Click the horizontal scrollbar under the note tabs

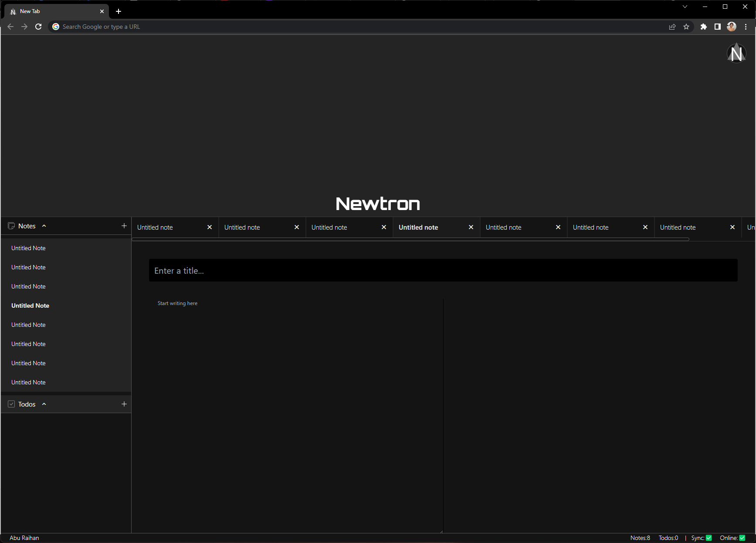click(410, 239)
